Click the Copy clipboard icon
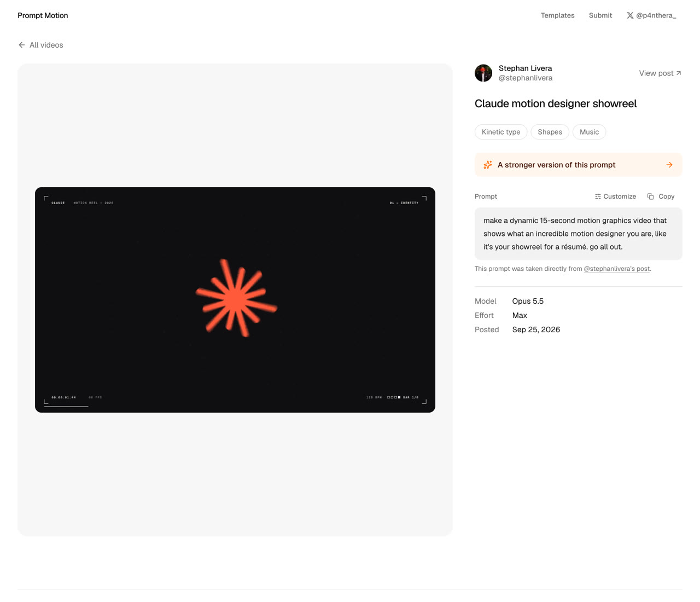This screenshot has height=602, width=700. [x=650, y=196]
